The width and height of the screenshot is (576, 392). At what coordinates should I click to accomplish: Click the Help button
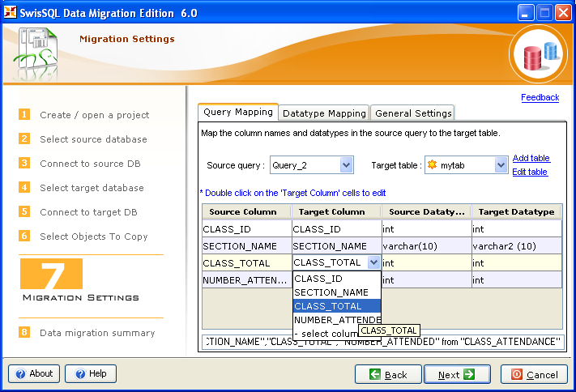[x=91, y=373]
